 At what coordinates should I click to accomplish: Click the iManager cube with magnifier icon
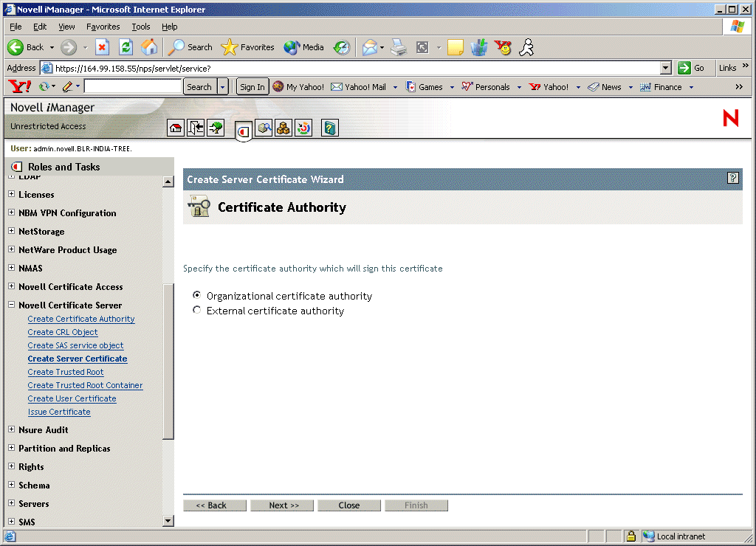pyautogui.click(x=264, y=128)
